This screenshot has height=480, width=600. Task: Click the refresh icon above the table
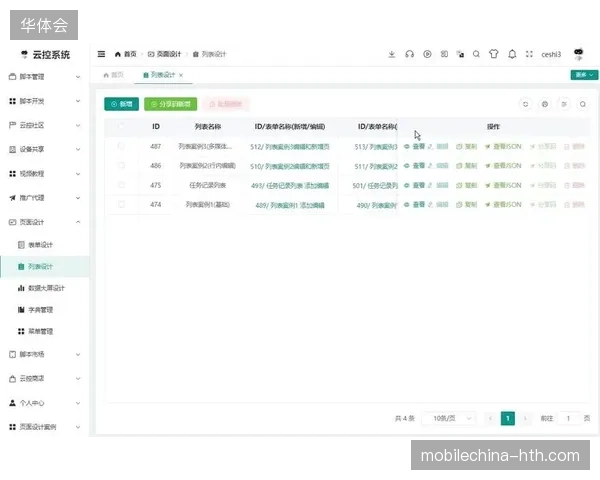pos(526,104)
